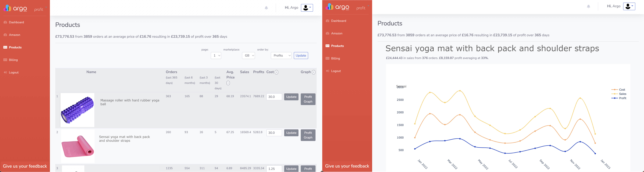Open the order by Profits dropdown
Image resolution: width=644 pixels, height=172 pixels.
click(x=281, y=56)
